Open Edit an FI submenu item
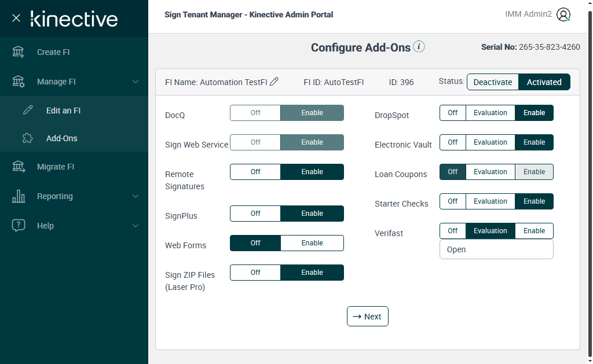This screenshot has height=364, width=593. [74, 111]
